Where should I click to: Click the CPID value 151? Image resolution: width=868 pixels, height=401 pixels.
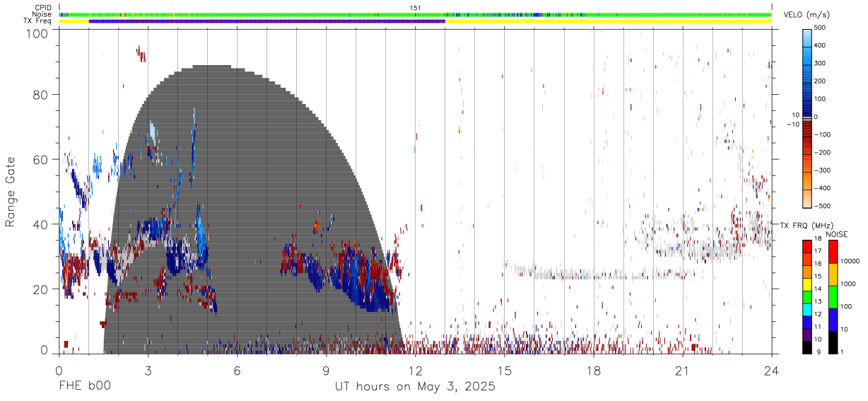point(415,8)
